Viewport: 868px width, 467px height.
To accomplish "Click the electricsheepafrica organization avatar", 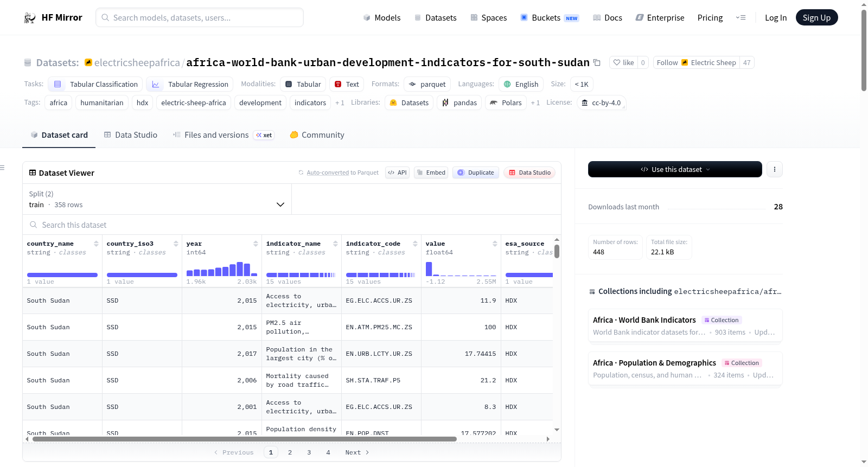I will [88, 62].
